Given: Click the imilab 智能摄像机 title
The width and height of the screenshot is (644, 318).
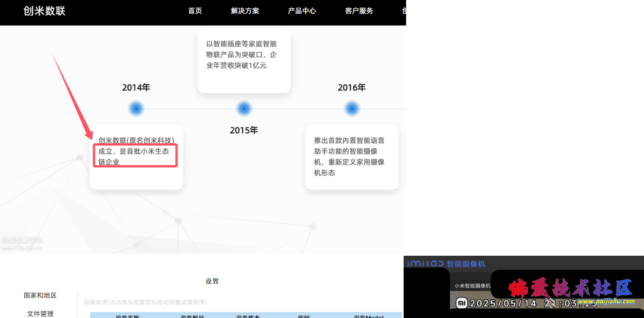Looking at the screenshot, I should (447, 264).
